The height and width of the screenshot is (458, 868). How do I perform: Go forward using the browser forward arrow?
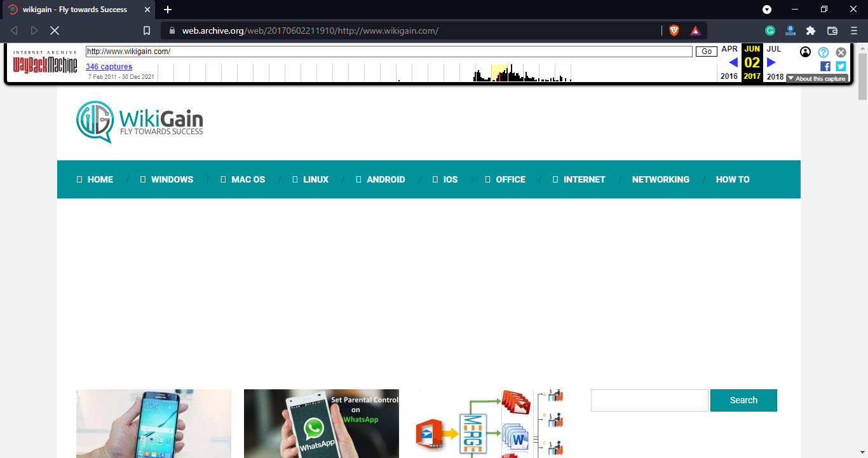[x=34, y=31]
